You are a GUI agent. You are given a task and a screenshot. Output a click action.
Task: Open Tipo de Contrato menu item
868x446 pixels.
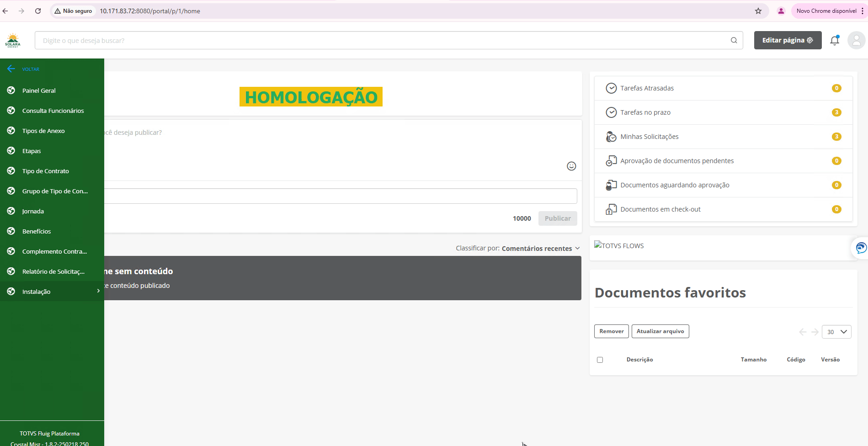coord(46,171)
